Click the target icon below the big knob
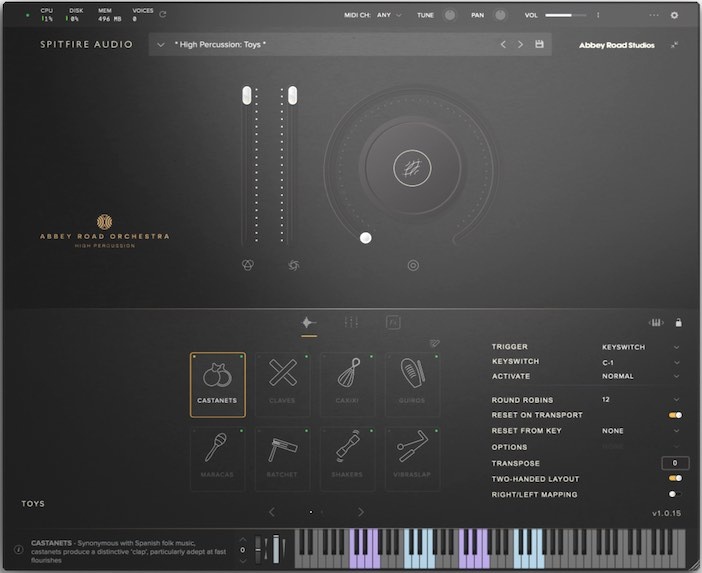This screenshot has width=702, height=573. 413,265
